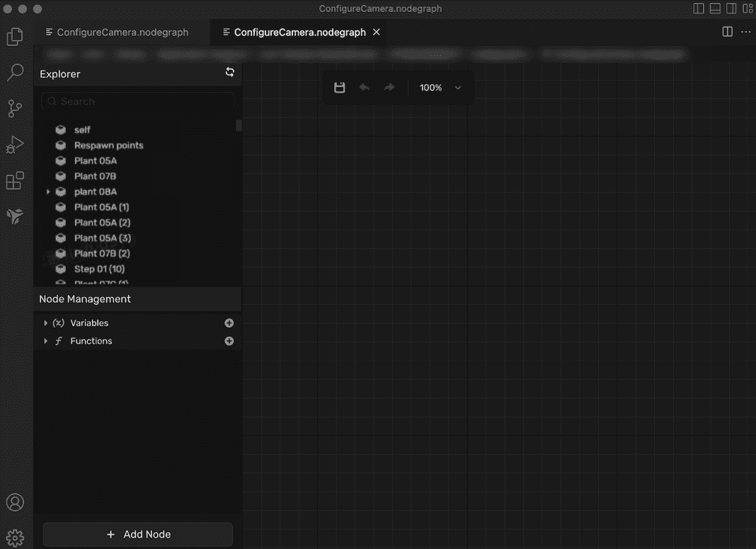Open the Explorer view in the activity bar

[x=16, y=36]
